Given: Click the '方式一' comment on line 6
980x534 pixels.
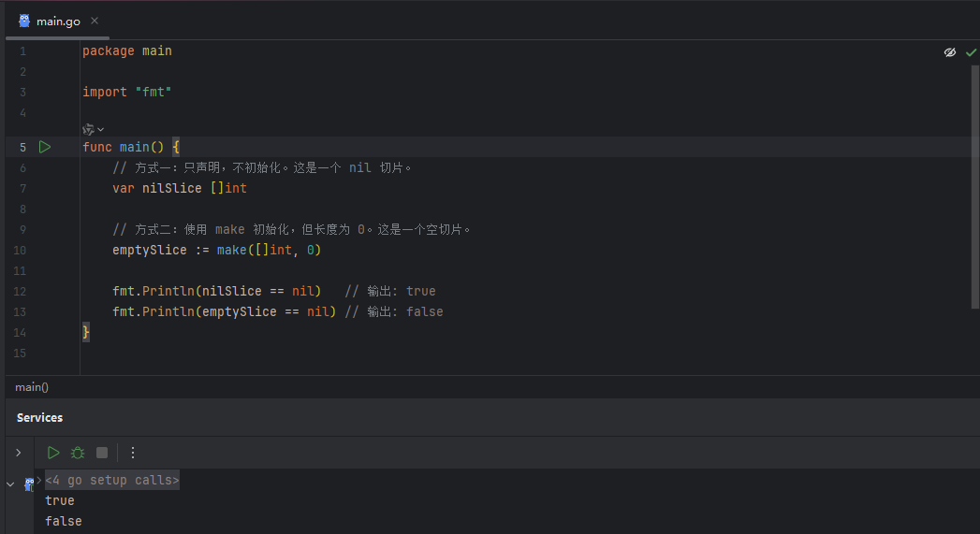Looking at the screenshot, I should [x=261, y=168].
